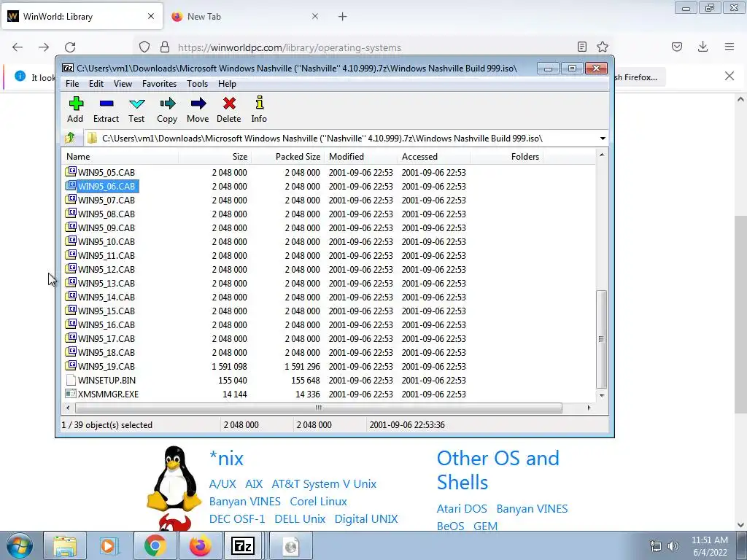Toggle Firefox reader view icon

point(581,47)
